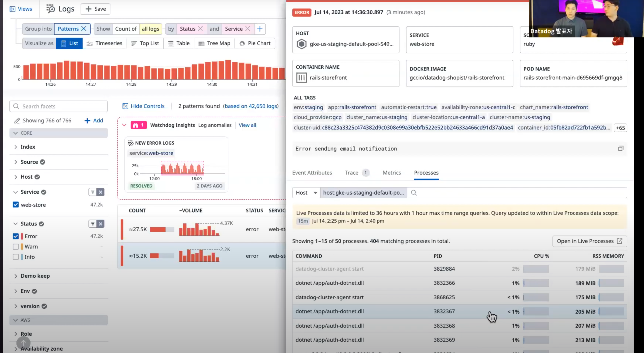Expand the +65 more tags button
Viewport: 644px width, 353px height.
click(x=620, y=128)
